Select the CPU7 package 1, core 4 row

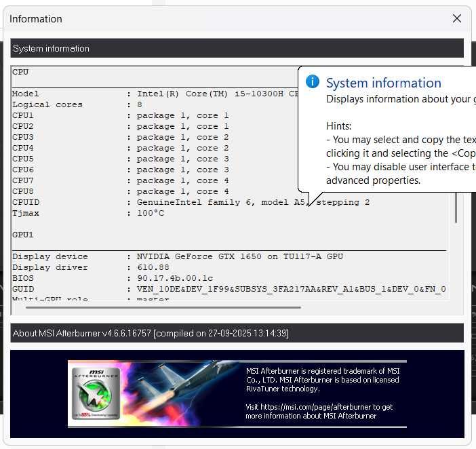click(121, 180)
